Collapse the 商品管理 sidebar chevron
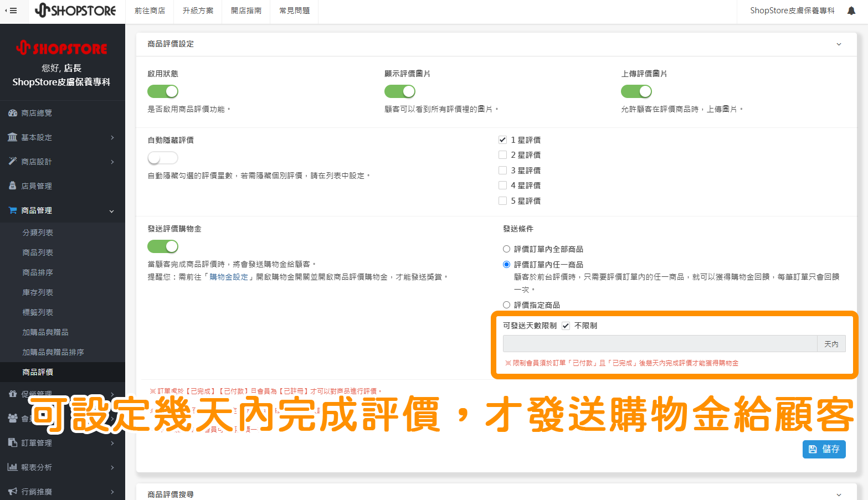Screen dimensions: 868x500 pos(112,211)
